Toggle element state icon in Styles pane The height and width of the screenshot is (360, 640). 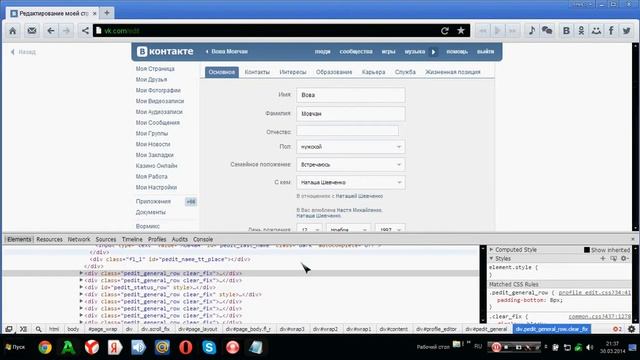(x=613, y=258)
